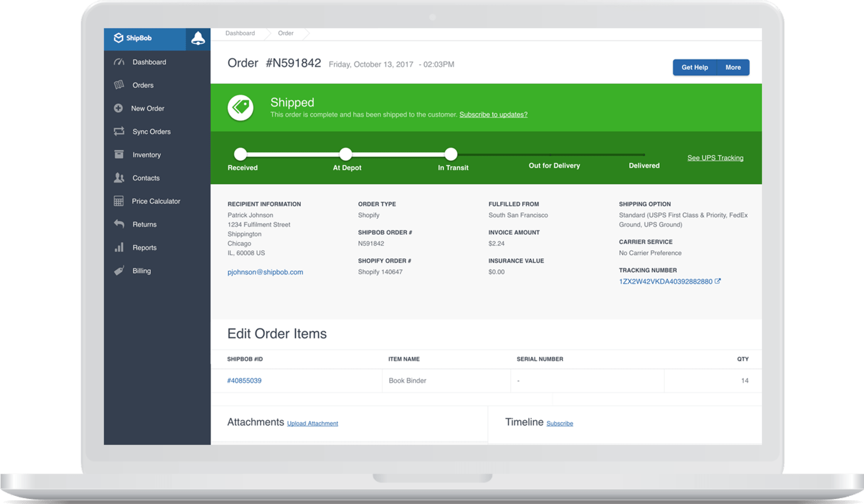864x504 pixels.
Task: Click the Reports bar chart icon
Action: coord(119,247)
